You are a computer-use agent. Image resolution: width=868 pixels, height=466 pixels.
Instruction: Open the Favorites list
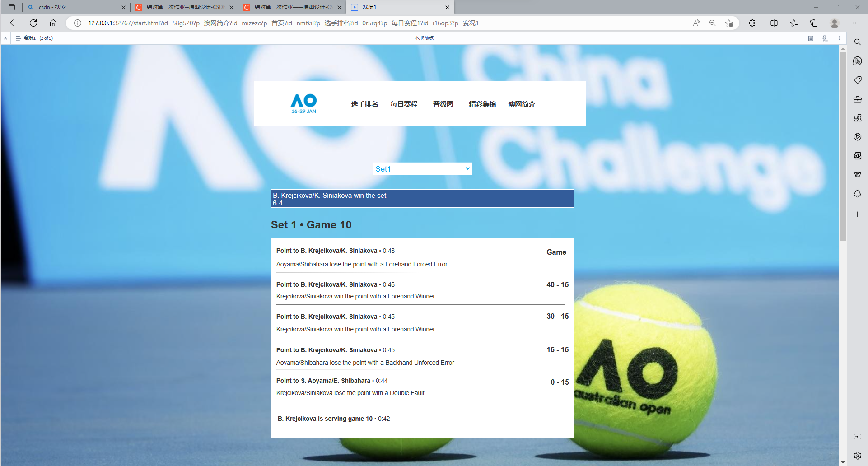[x=794, y=23]
